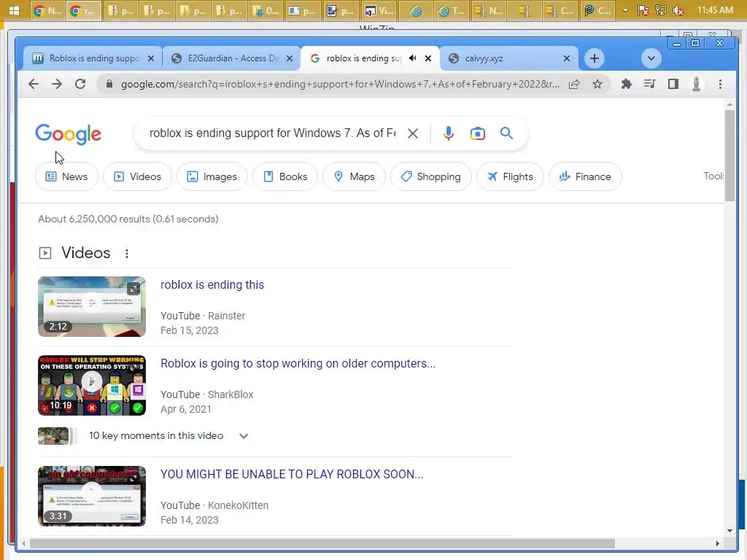Filter results by Shopping
Image resolution: width=747 pixels, height=560 pixels.
coord(430,176)
